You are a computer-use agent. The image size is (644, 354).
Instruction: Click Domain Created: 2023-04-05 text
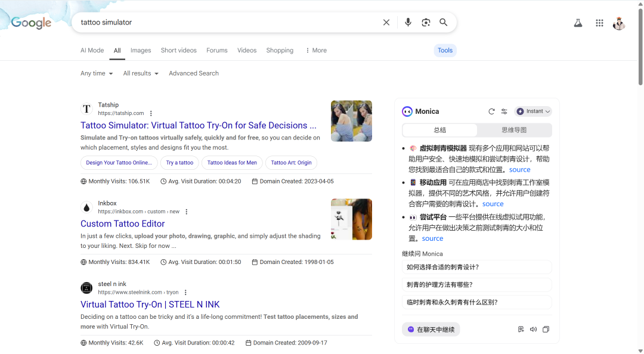tap(293, 181)
